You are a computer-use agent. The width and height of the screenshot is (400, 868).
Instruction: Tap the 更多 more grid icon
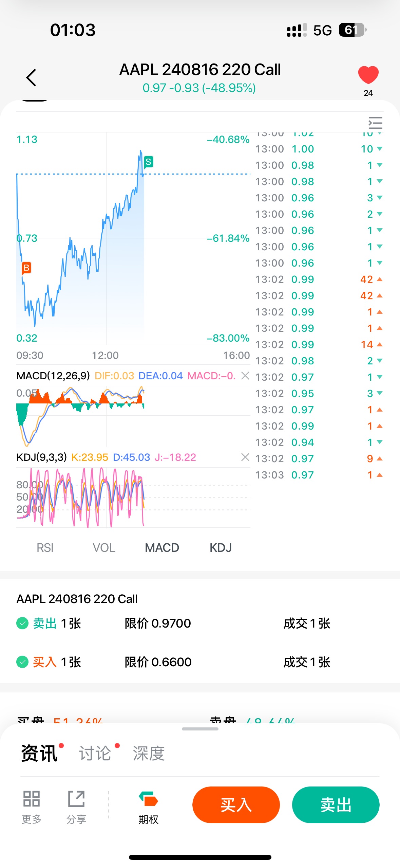pyautogui.click(x=32, y=807)
